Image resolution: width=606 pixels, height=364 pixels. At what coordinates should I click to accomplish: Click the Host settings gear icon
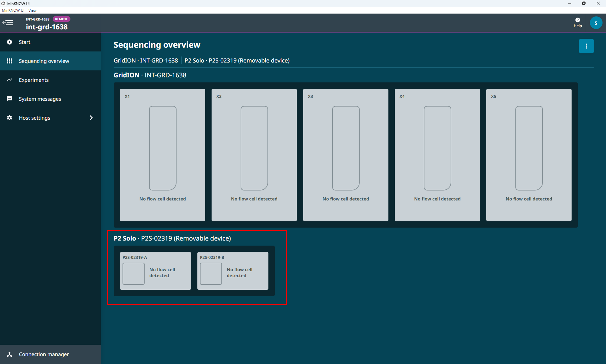(x=9, y=118)
